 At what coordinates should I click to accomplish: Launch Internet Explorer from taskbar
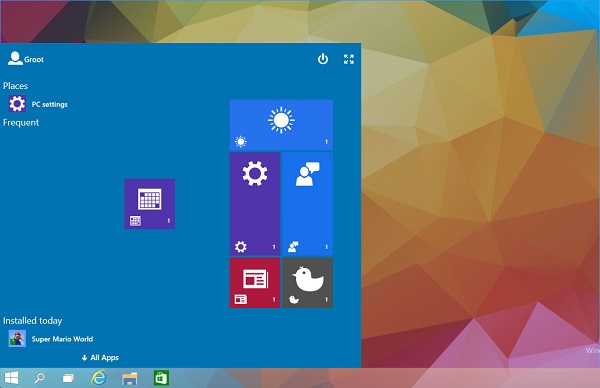point(99,378)
